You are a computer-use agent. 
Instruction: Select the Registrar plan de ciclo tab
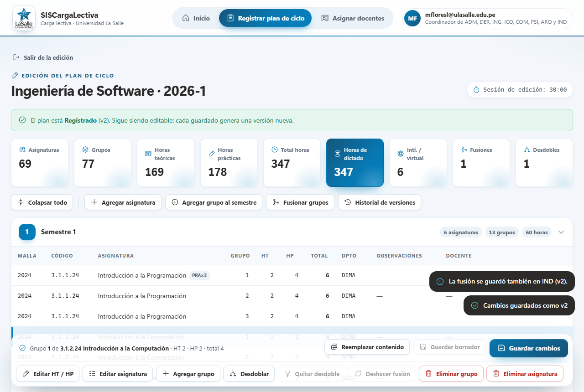(x=265, y=18)
